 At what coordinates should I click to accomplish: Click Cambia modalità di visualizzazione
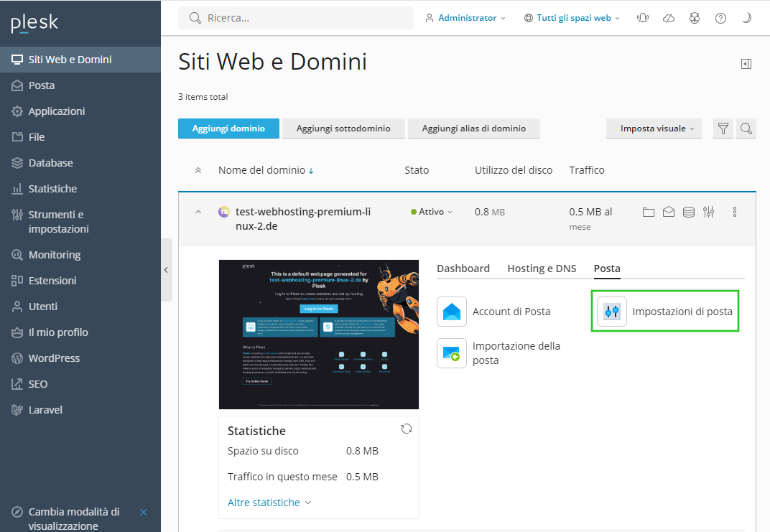point(74,519)
